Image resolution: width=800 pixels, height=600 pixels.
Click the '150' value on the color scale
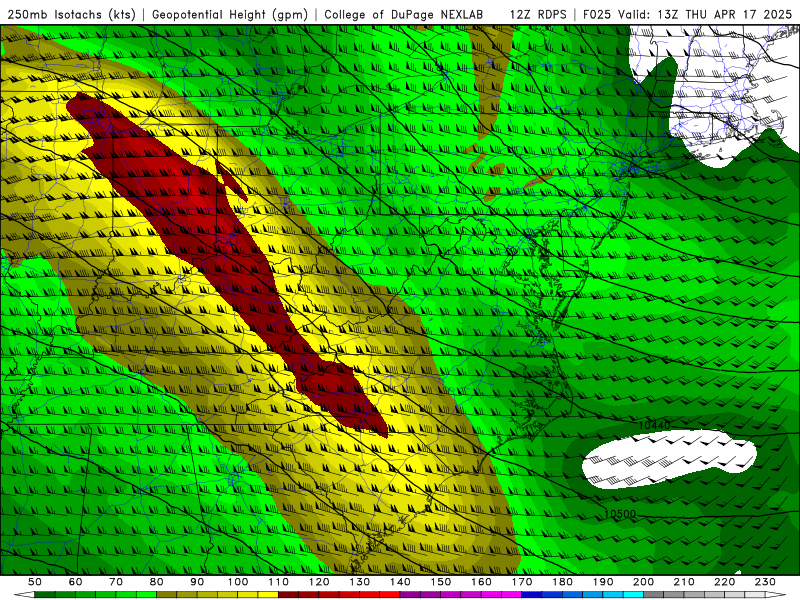441,582
